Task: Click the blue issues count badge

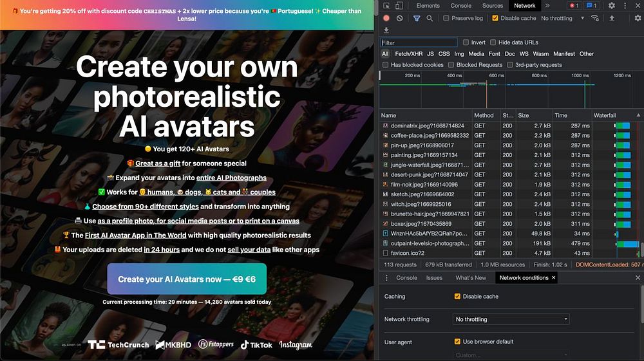Action: click(591, 5)
